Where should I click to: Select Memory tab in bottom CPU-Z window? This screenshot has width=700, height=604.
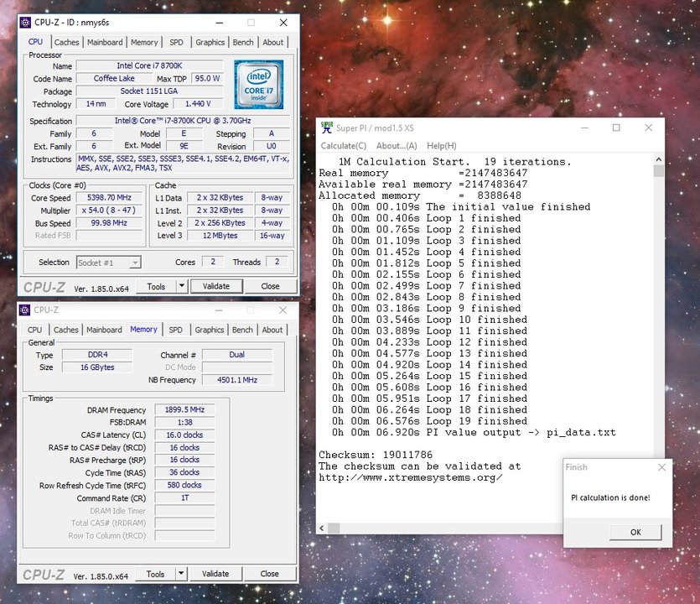143,329
